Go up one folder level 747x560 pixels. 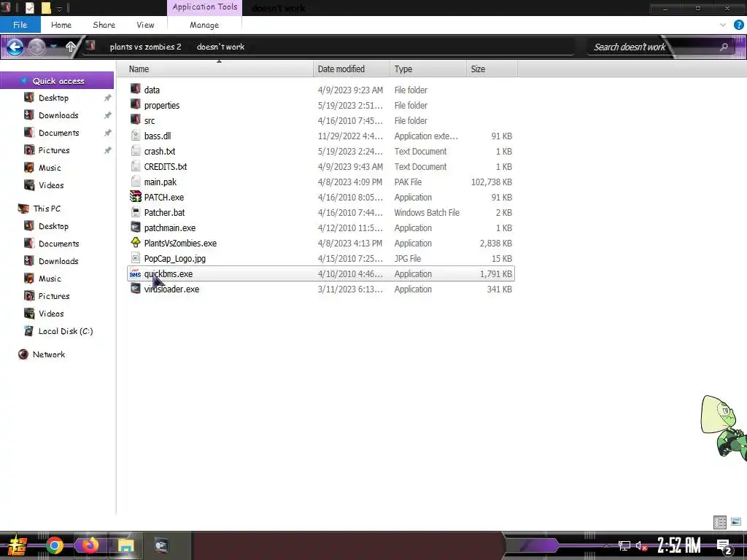(x=71, y=47)
